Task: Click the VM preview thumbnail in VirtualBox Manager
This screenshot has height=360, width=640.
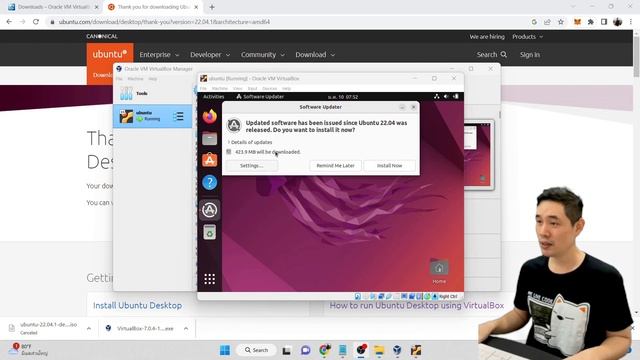Action: click(479, 155)
